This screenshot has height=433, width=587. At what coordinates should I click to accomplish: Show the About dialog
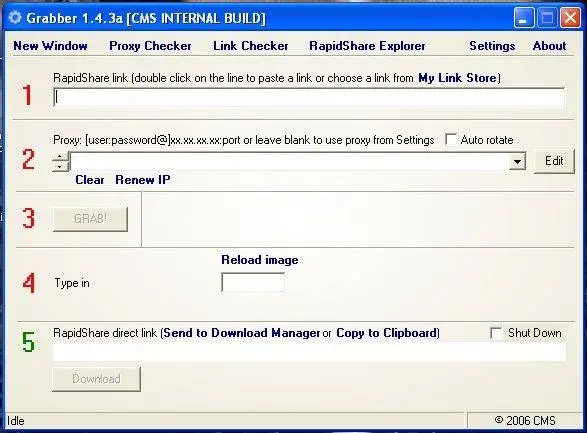[x=549, y=46]
